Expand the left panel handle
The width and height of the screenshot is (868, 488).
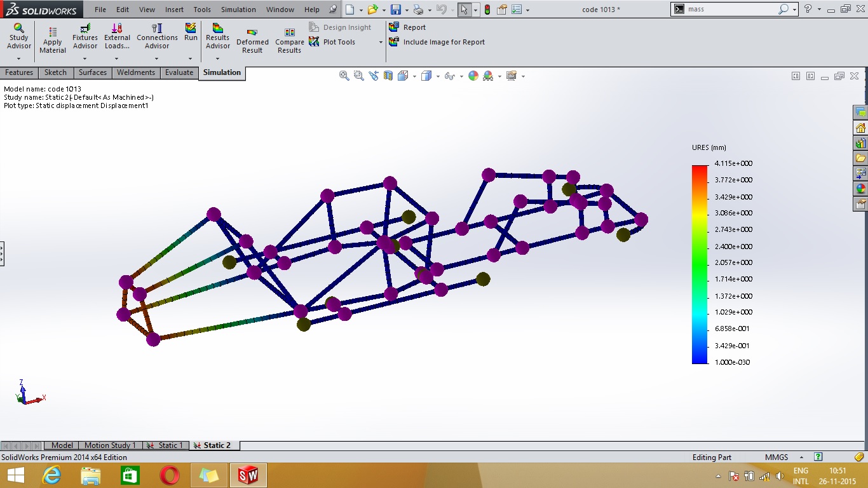(x=2, y=253)
